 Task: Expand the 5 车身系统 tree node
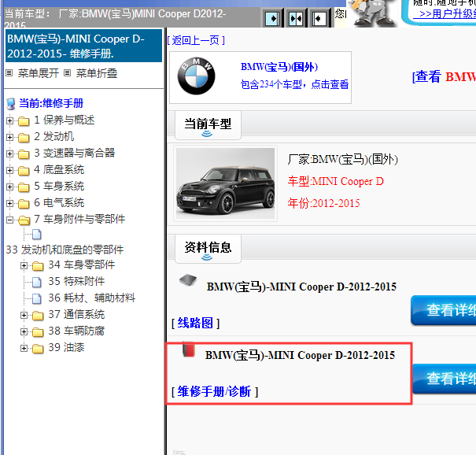pyautogui.click(x=9, y=187)
